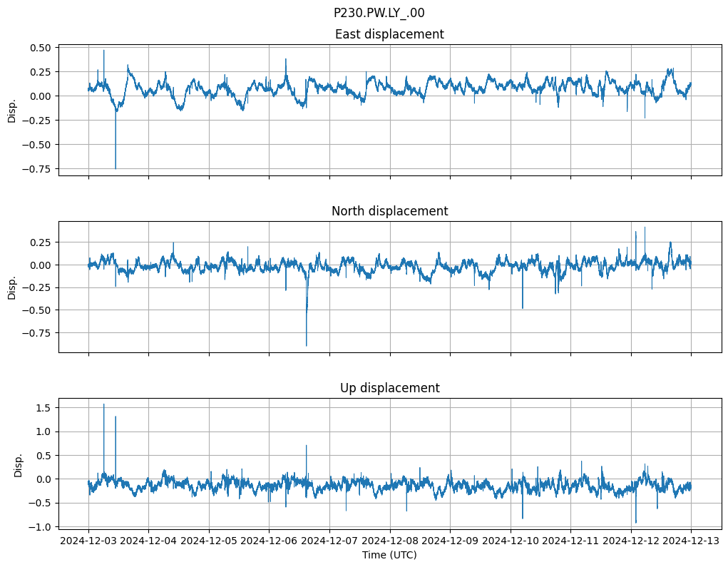Click the North plot's Disp. y-axis label
This screenshot has height=567, width=728.
pyautogui.click(x=12, y=287)
